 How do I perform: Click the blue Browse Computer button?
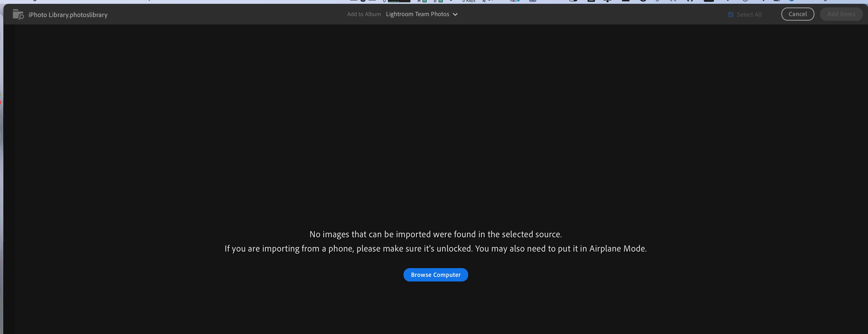435,275
